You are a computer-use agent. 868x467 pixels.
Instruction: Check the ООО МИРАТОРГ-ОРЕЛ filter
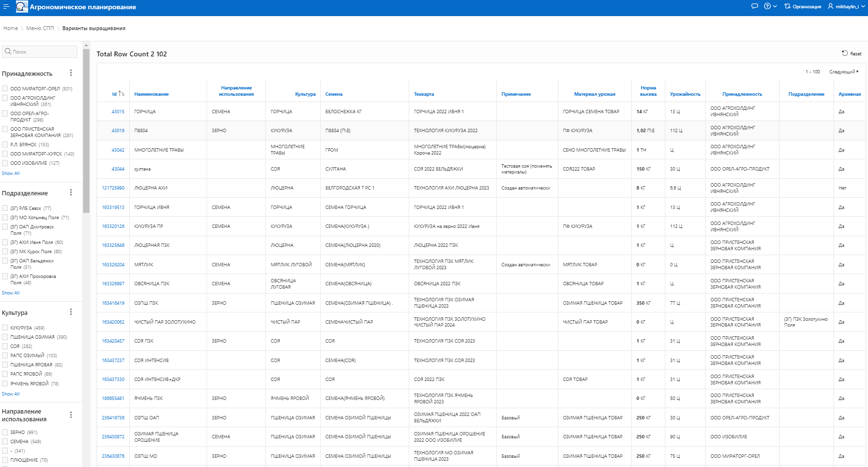click(5, 88)
